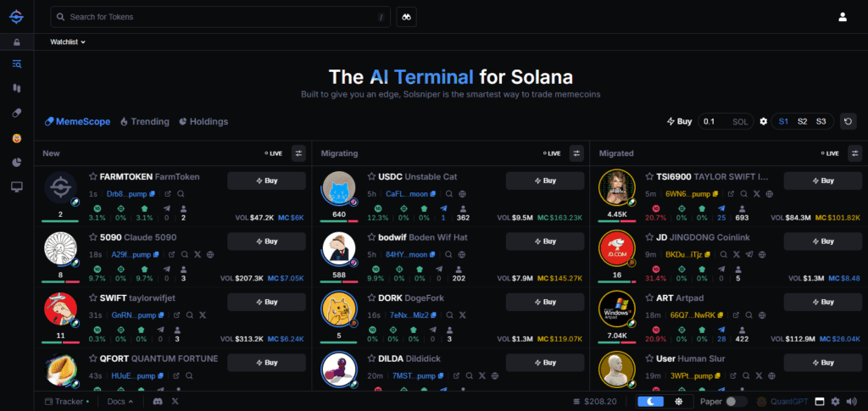The height and width of the screenshot is (411, 868).
Task: Click Buy button for USDC Unstable Cat
Action: pyautogui.click(x=545, y=181)
